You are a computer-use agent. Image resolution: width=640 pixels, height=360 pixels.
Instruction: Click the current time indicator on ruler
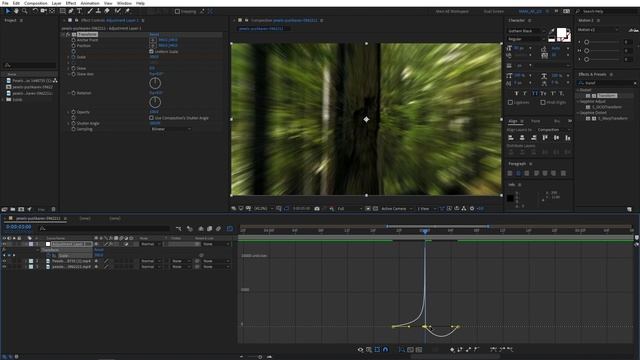tap(425, 231)
